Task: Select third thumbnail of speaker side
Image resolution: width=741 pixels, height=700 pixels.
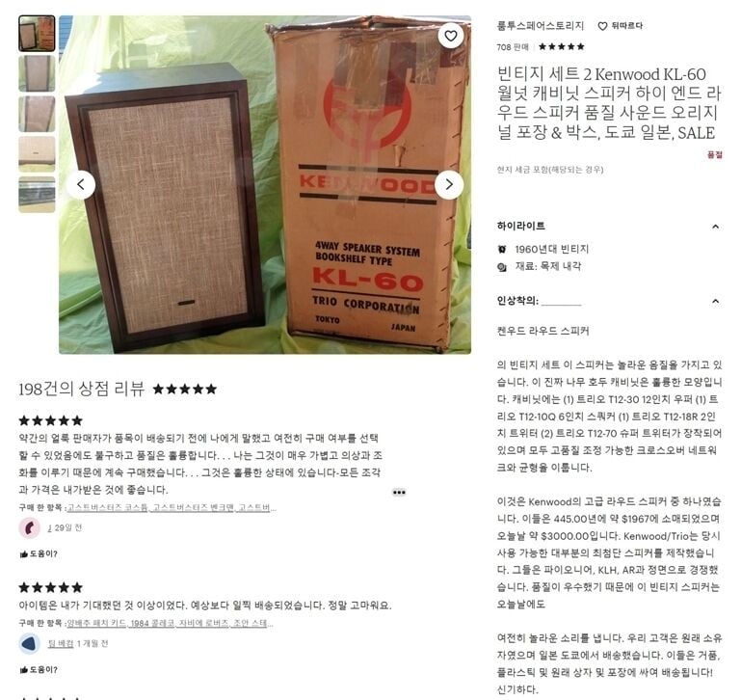Action: [37, 114]
